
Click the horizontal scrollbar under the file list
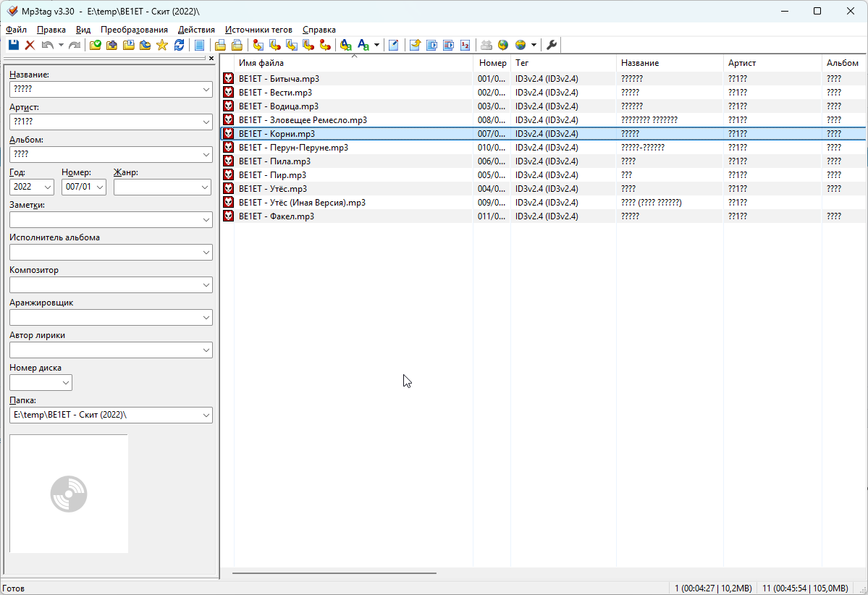coord(334,573)
